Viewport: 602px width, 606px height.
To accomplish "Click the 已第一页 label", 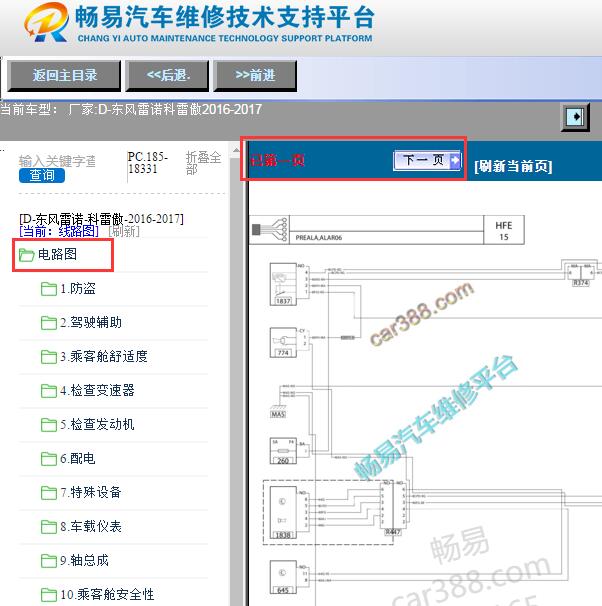I will pos(277,160).
